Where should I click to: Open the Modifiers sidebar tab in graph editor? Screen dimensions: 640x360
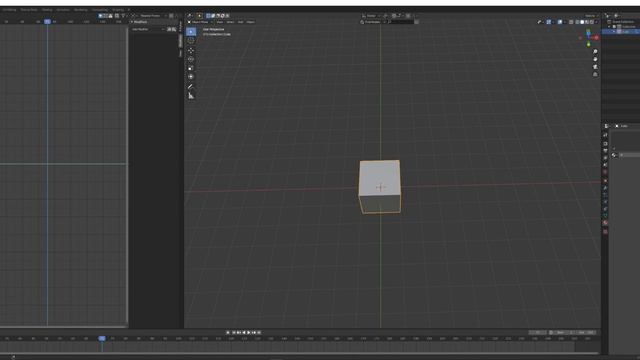tap(180, 40)
